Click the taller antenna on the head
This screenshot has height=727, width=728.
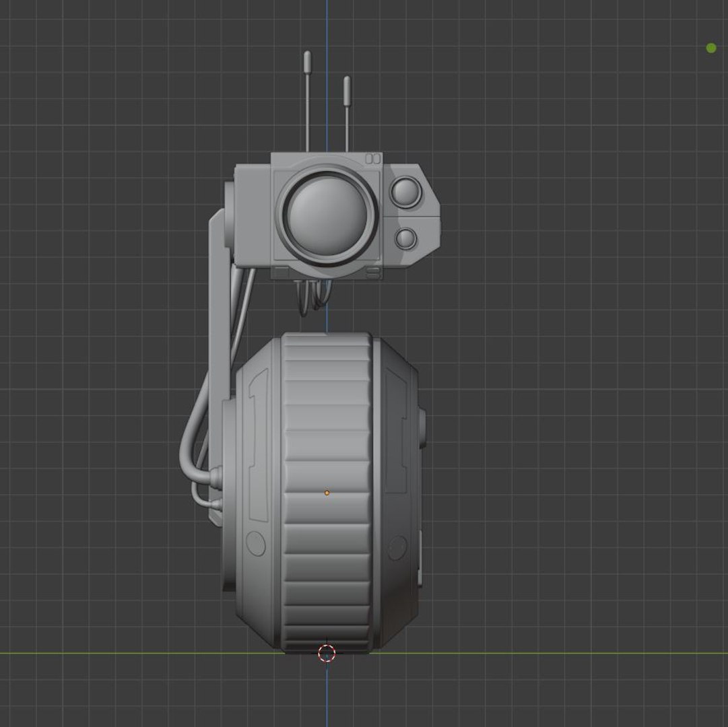[307, 101]
